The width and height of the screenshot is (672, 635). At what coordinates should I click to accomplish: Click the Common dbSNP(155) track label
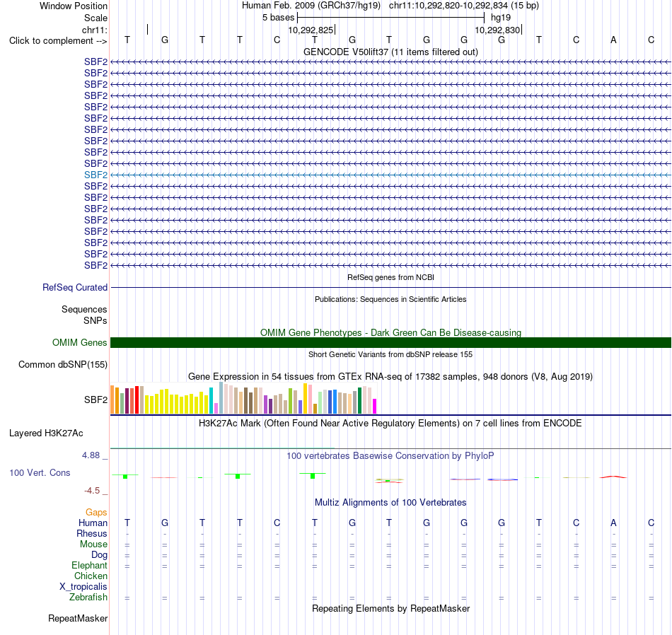[63, 365]
